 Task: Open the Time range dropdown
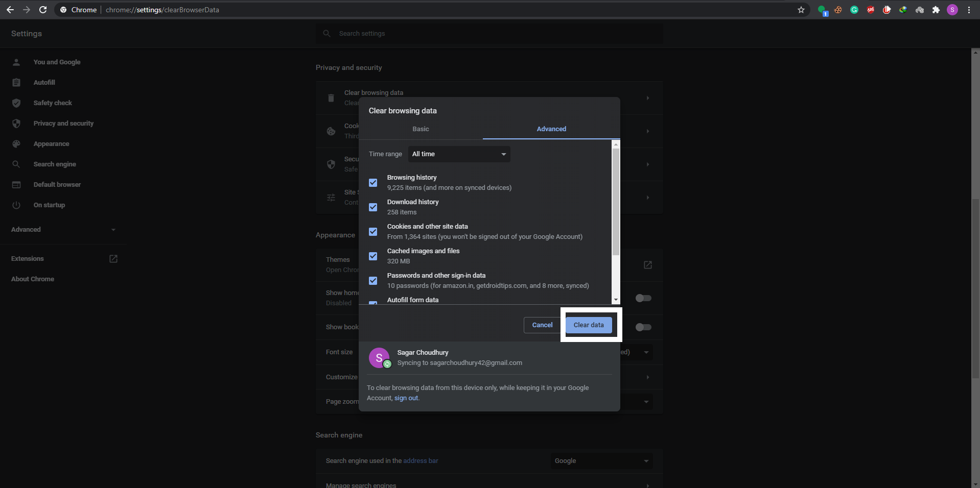458,154
